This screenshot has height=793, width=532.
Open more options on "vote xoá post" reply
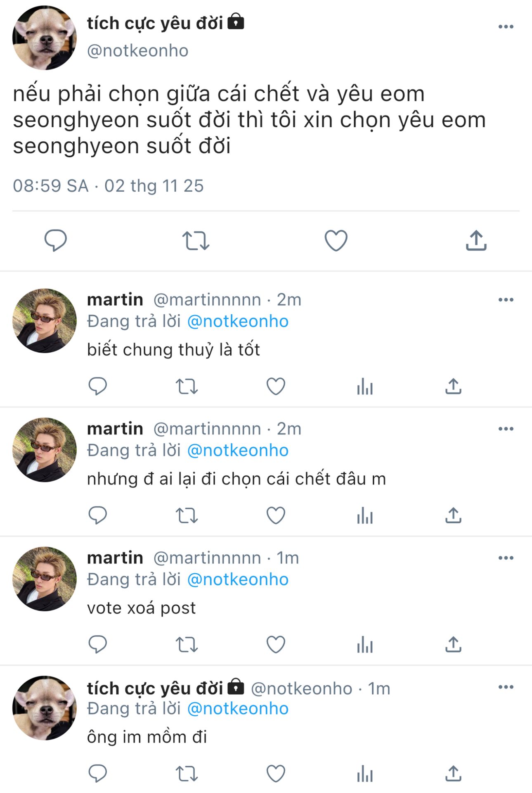click(506, 558)
